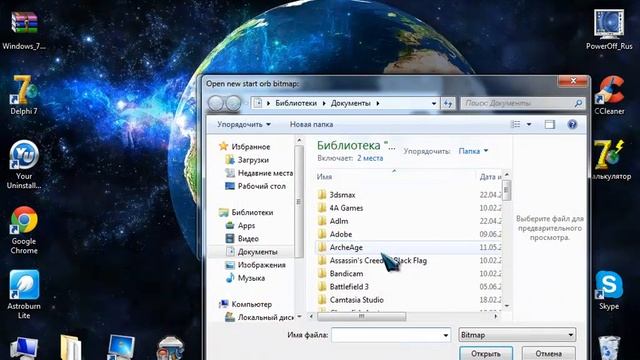
Task: Open the 2 места locations link
Action: (x=370, y=158)
